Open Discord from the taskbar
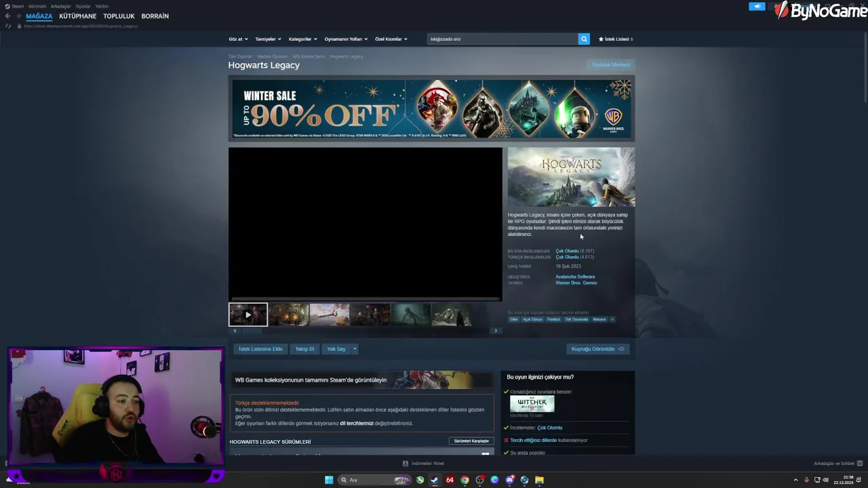 coord(509,480)
